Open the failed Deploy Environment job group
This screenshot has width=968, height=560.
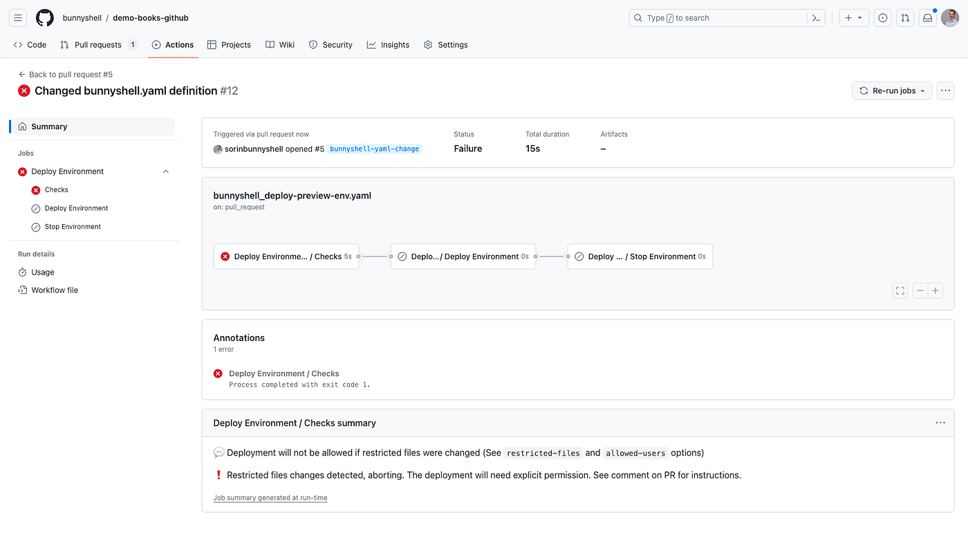tap(67, 171)
